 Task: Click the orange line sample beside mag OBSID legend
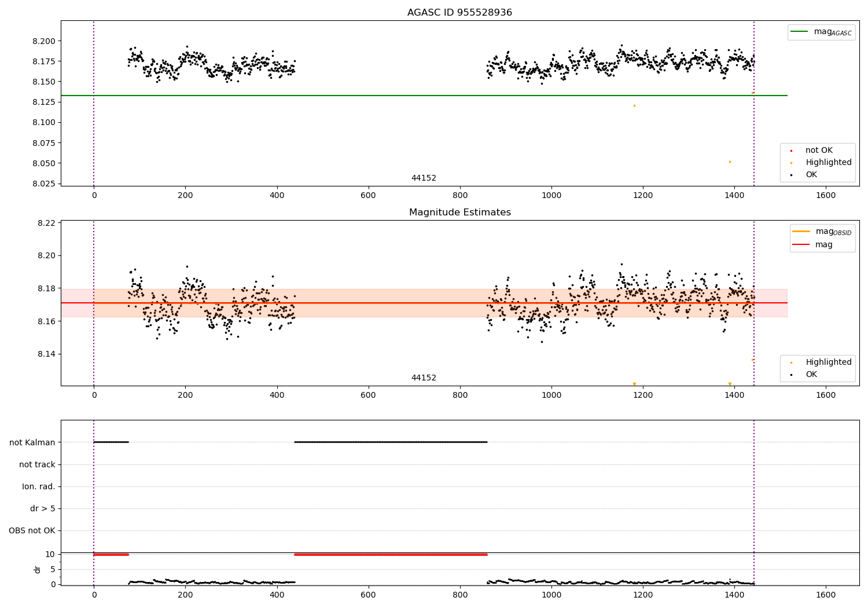click(801, 232)
